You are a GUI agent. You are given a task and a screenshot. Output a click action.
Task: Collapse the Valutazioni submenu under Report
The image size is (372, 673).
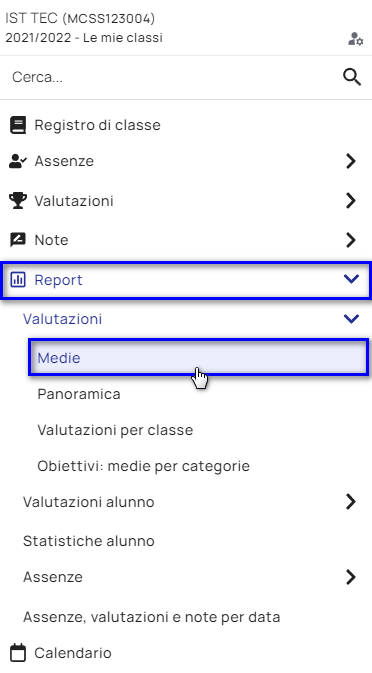click(x=351, y=319)
